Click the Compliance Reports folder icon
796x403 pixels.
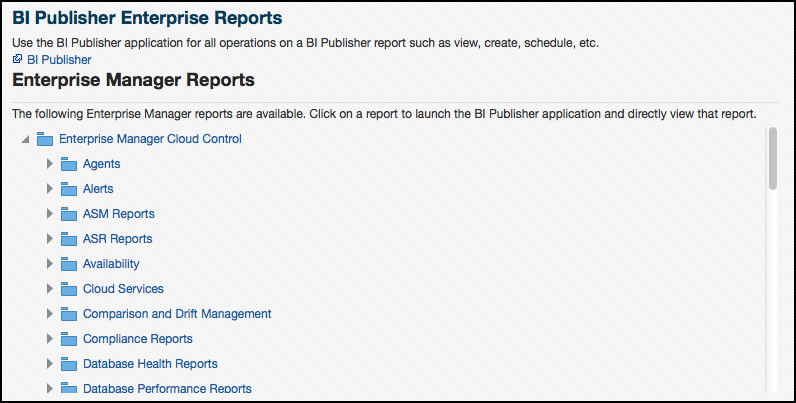click(x=69, y=339)
